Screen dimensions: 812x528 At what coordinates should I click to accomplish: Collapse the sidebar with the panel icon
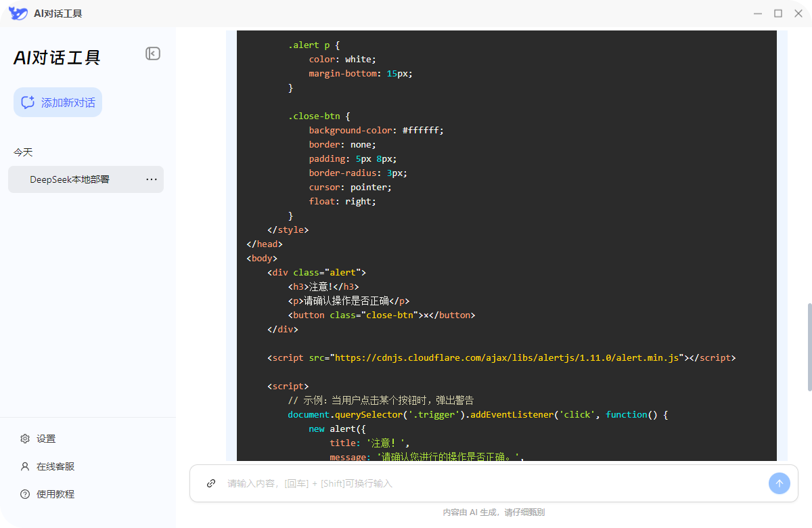(153, 53)
